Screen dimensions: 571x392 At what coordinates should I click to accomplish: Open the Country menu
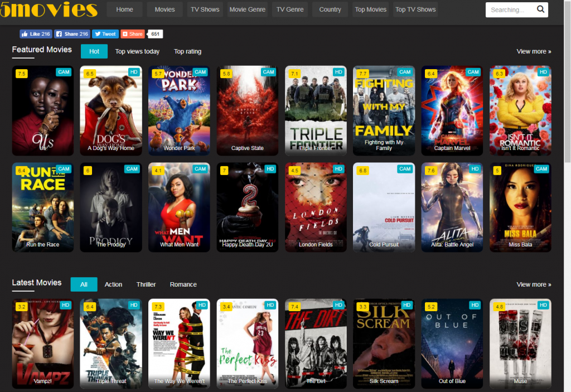(x=330, y=9)
